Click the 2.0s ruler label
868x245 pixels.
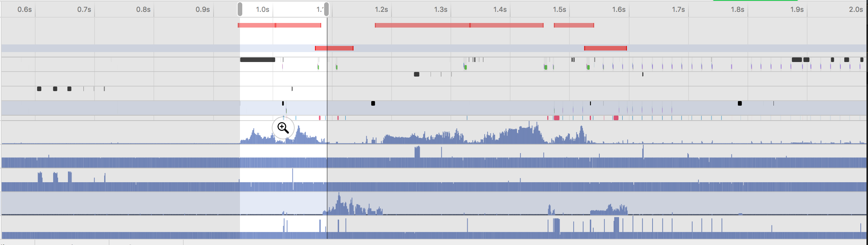[856, 10]
